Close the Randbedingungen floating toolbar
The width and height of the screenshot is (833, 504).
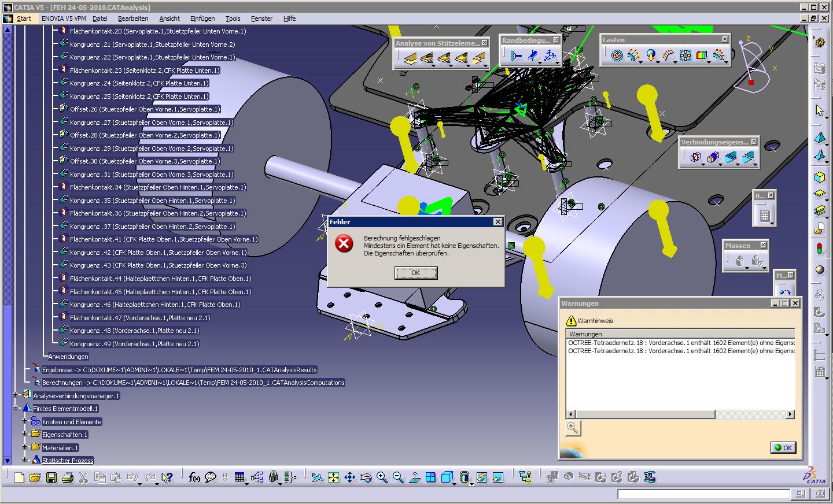click(556, 40)
